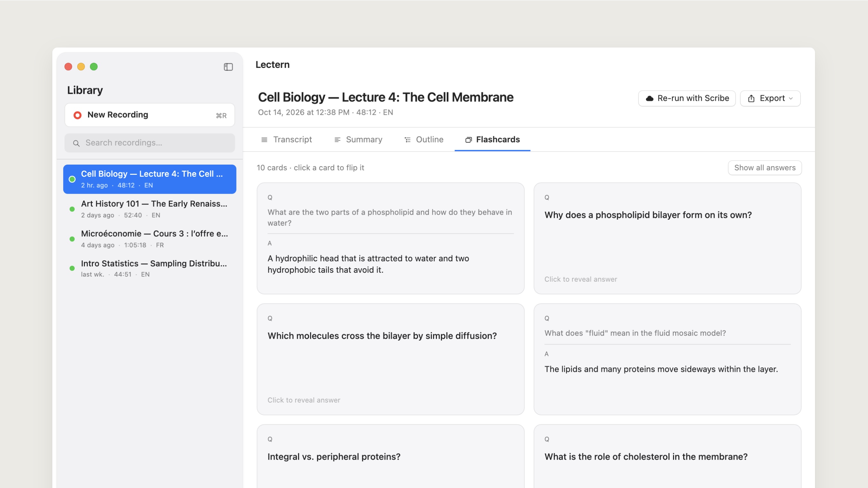Click the date line 'Oct 14, 2026 at 12:38 PM'
868x488 pixels.
tap(303, 113)
